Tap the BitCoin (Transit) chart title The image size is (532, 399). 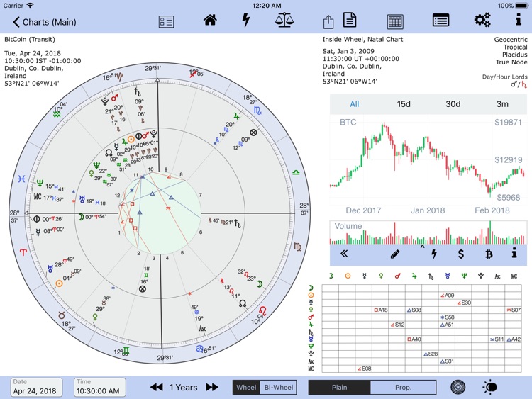click(30, 39)
